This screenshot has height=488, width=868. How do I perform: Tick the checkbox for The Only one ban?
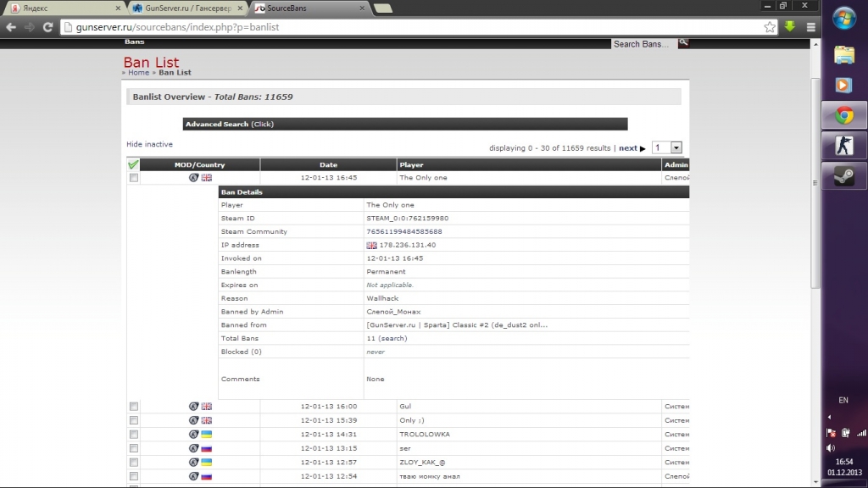[134, 178]
